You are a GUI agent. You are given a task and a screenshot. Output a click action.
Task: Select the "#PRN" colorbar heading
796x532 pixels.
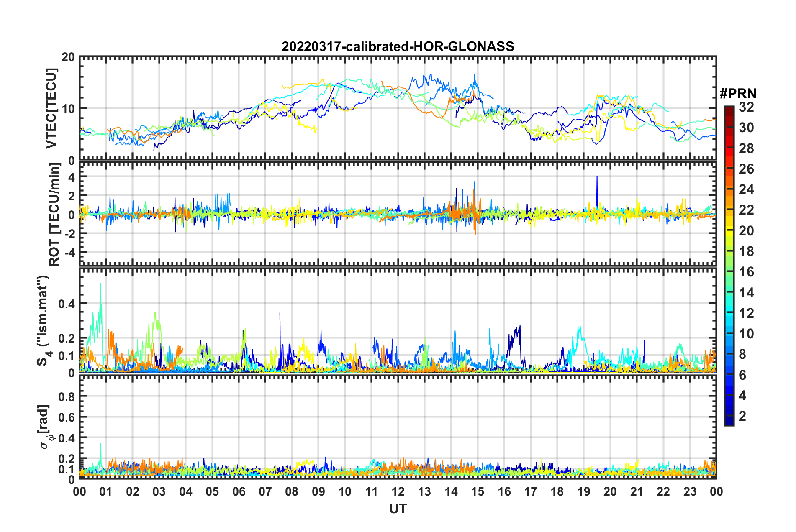point(738,93)
